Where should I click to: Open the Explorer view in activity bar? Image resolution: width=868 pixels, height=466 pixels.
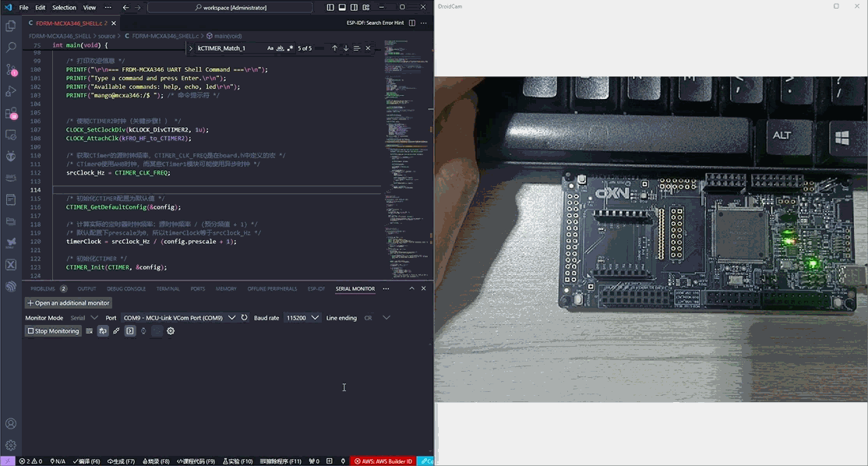tap(11, 26)
